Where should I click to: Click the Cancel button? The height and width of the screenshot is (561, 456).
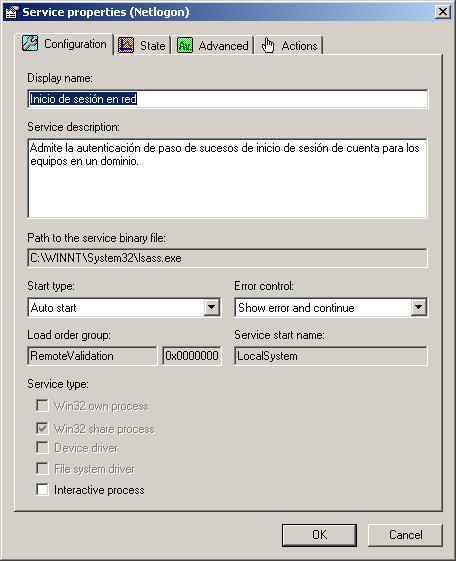click(x=405, y=535)
